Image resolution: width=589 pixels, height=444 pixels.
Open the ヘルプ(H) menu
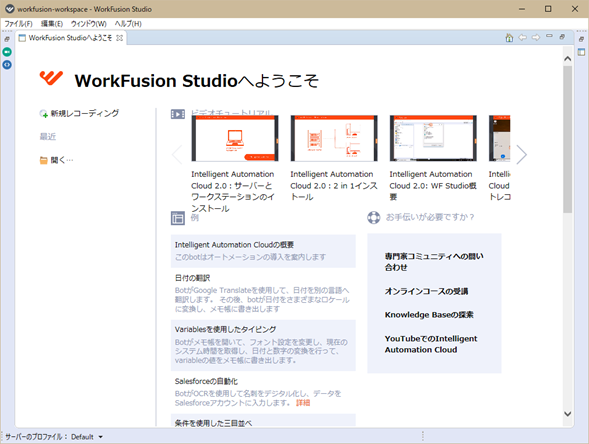[x=128, y=24]
